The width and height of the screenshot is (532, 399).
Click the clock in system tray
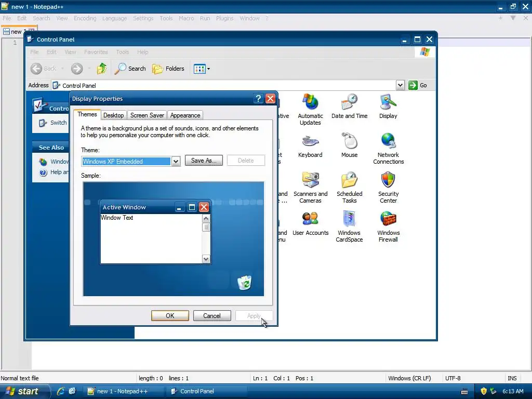(513, 391)
